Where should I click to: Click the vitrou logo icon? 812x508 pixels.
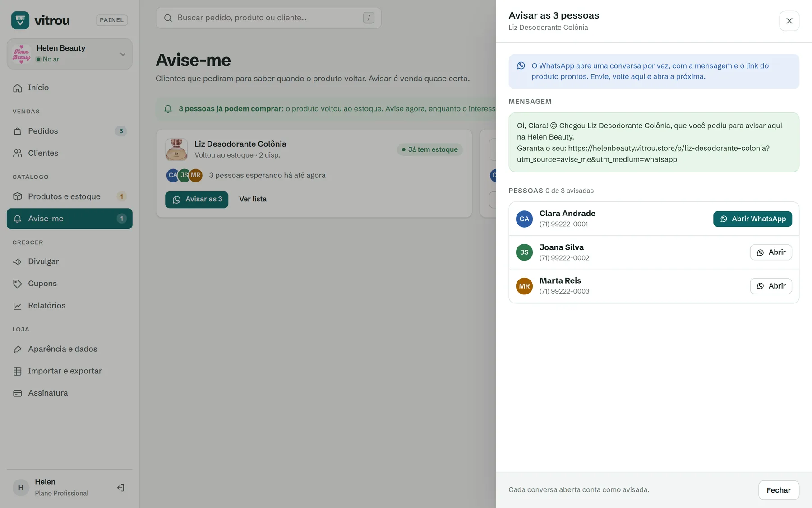20,20
